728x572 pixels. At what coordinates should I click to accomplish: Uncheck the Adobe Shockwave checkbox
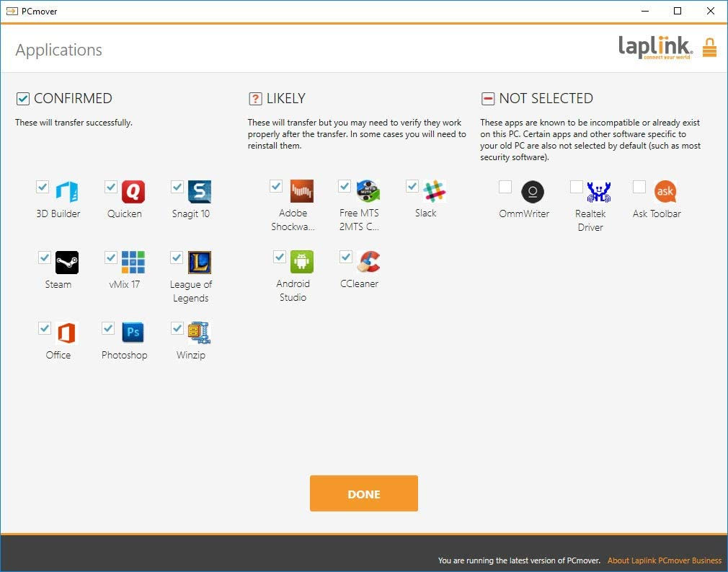click(x=276, y=186)
